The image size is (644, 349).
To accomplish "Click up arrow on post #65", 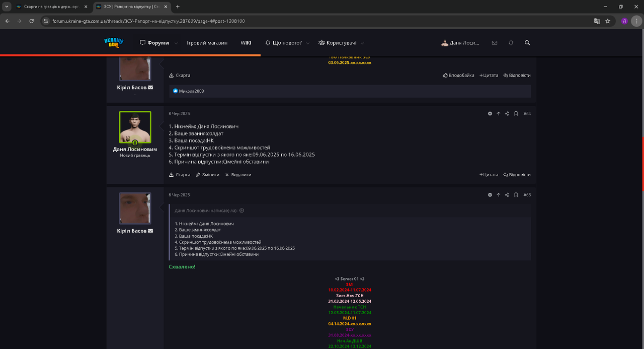I will click(499, 195).
